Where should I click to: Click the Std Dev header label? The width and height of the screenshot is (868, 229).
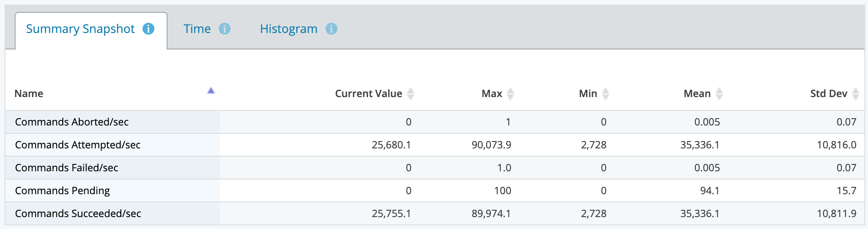pos(829,93)
